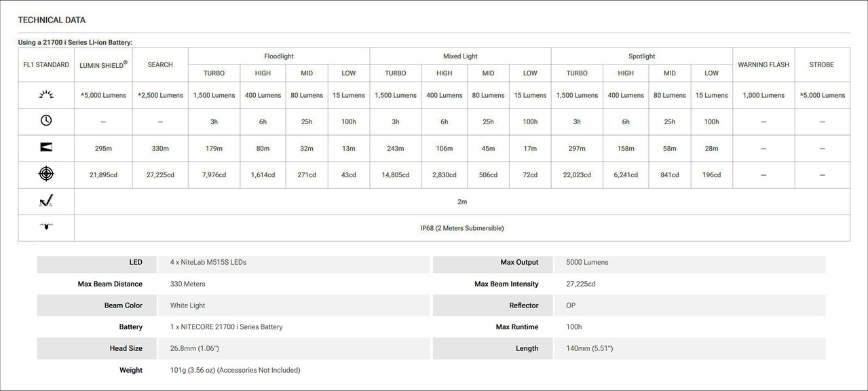Click the Max Runtime label
The image size is (868, 391).
click(x=517, y=327)
